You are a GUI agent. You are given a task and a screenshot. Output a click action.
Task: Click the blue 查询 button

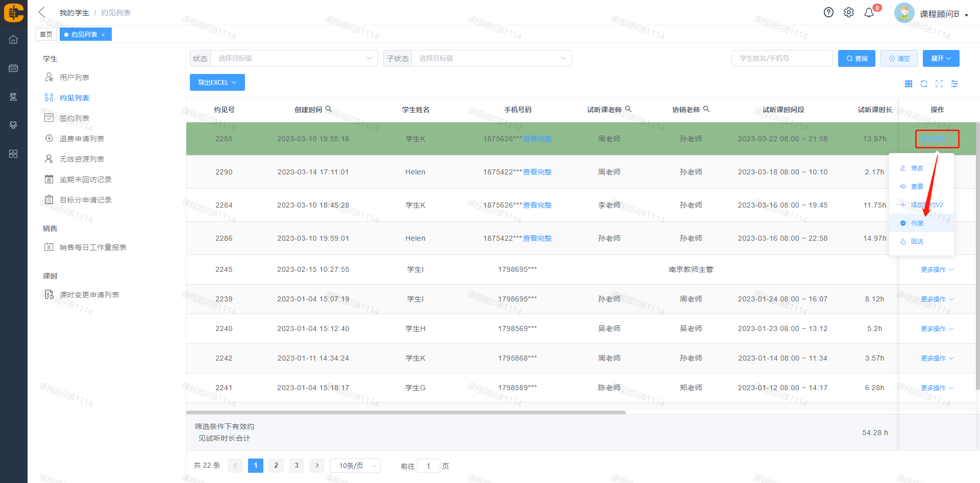(856, 59)
